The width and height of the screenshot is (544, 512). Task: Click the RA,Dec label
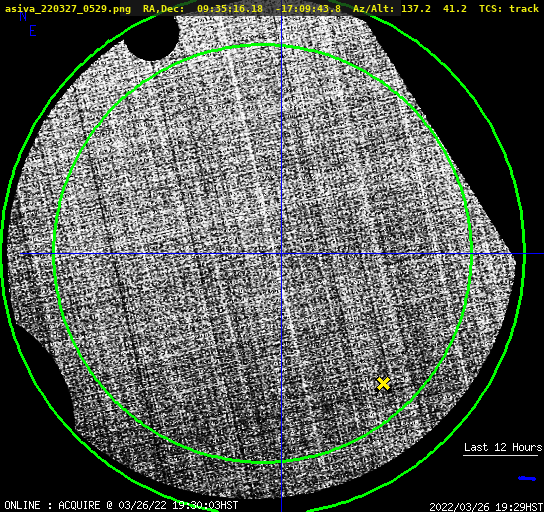coord(163,9)
